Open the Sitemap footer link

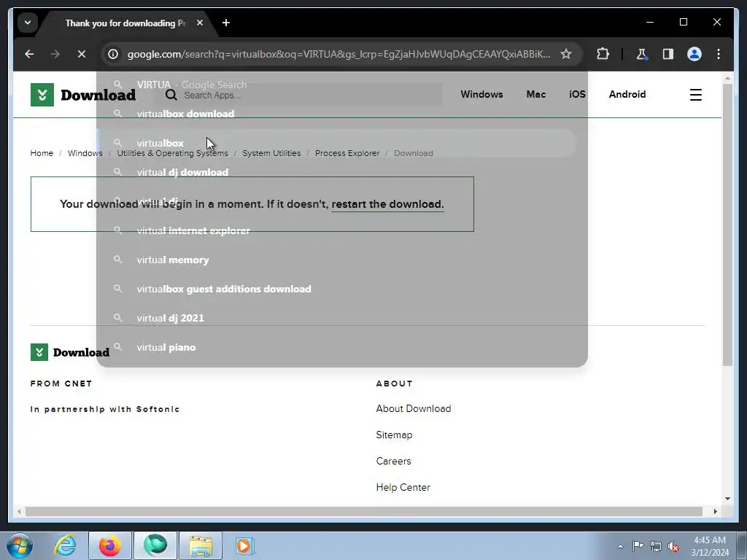coord(394,435)
